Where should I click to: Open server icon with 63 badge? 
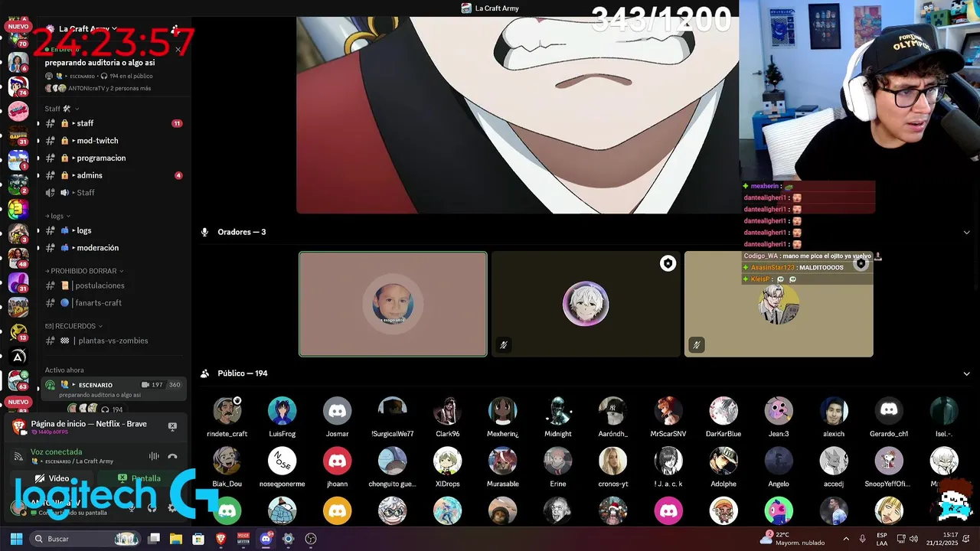click(18, 380)
